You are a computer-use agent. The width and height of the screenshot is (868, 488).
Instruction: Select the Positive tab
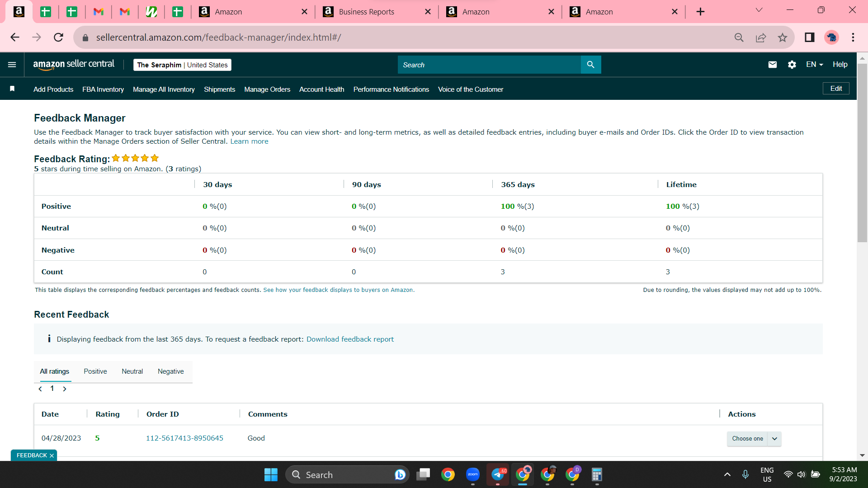[x=95, y=371]
